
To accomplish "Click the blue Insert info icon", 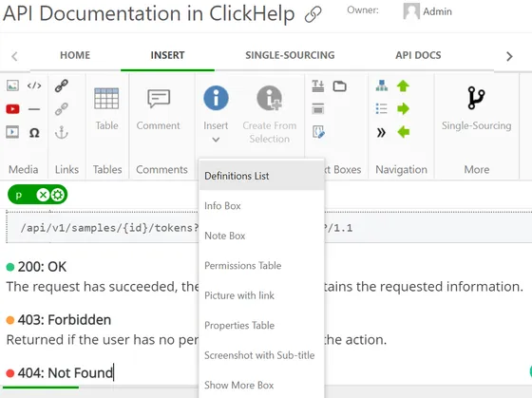I will [x=216, y=98].
